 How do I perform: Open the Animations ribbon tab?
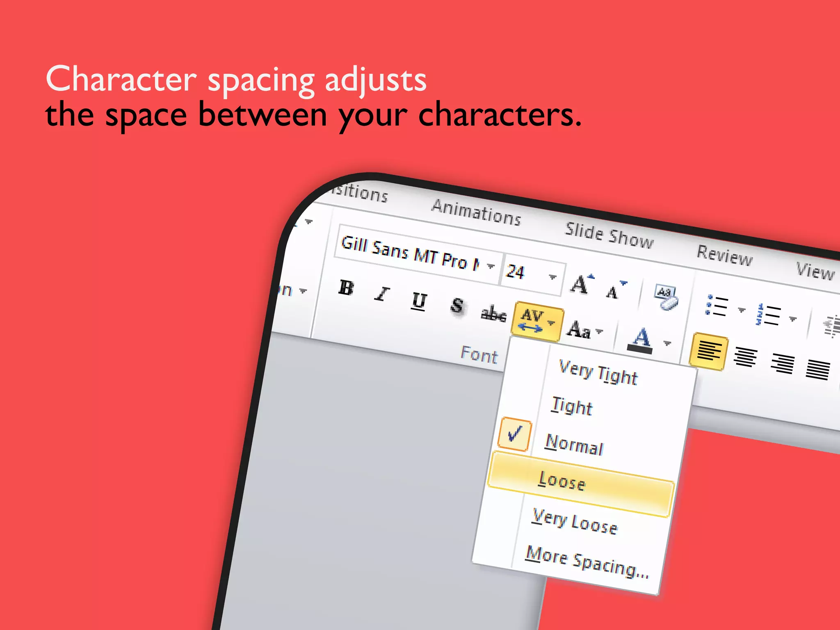476,213
